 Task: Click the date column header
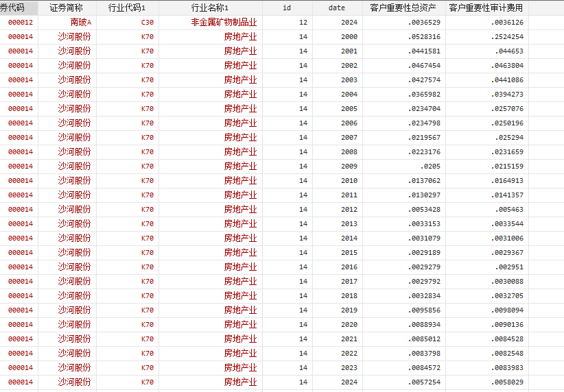(x=337, y=8)
